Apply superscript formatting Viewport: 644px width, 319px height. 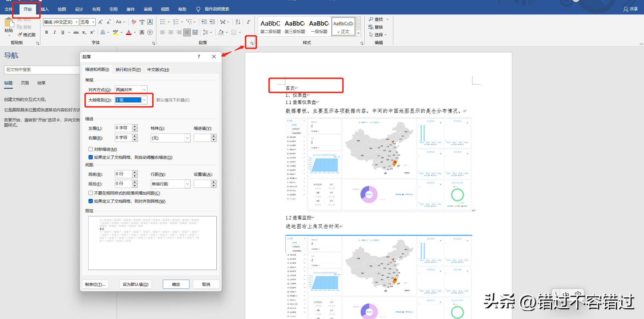coord(92,32)
